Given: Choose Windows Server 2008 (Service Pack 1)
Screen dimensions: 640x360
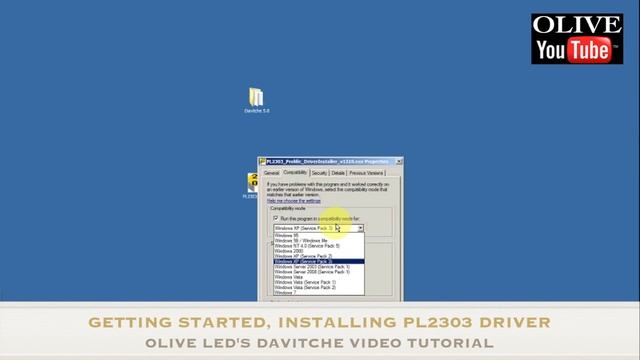Looking at the screenshot, I should [x=319, y=272].
